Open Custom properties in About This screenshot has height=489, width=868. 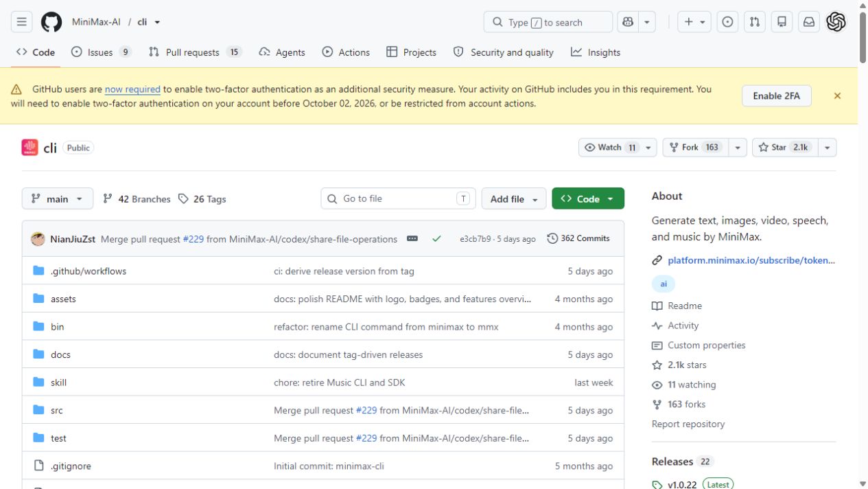[x=699, y=345]
